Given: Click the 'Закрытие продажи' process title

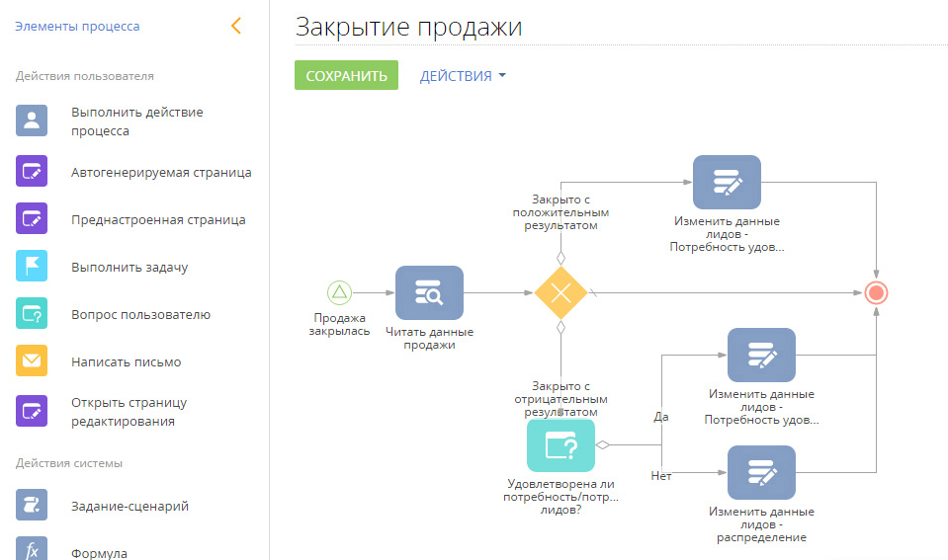Looking at the screenshot, I should (x=408, y=28).
